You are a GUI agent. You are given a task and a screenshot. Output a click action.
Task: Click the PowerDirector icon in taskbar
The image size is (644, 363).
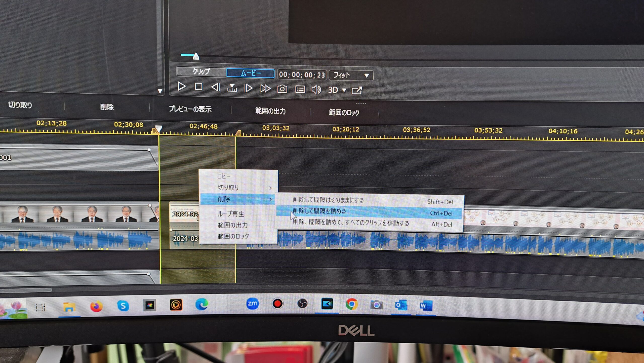coord(327,304)
